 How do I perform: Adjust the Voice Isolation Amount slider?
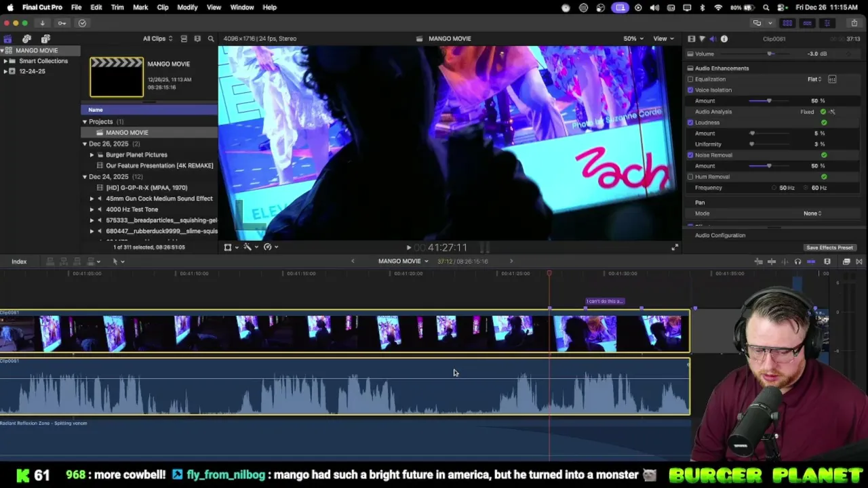[769, 101]
